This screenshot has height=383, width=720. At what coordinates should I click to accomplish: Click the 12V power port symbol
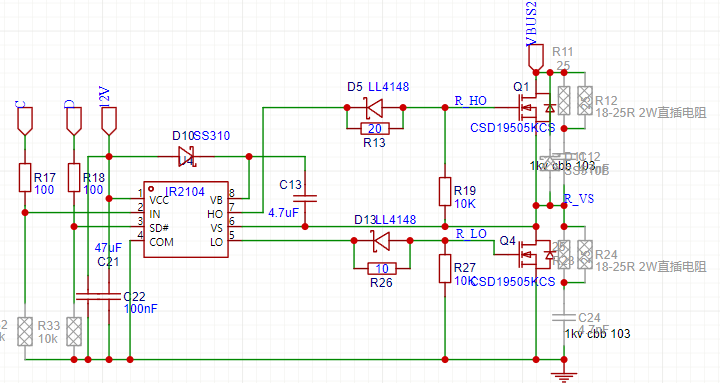point(109,121)
